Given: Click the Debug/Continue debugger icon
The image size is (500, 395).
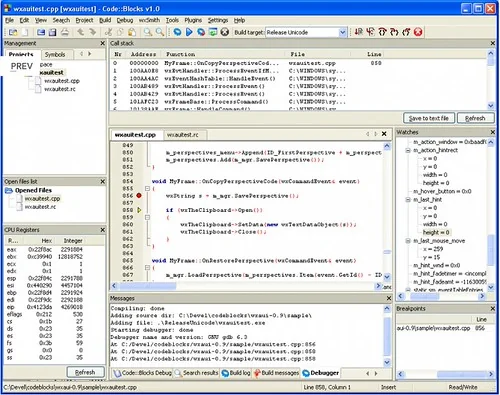Looking at the screenshot, I should pos(359,32).
